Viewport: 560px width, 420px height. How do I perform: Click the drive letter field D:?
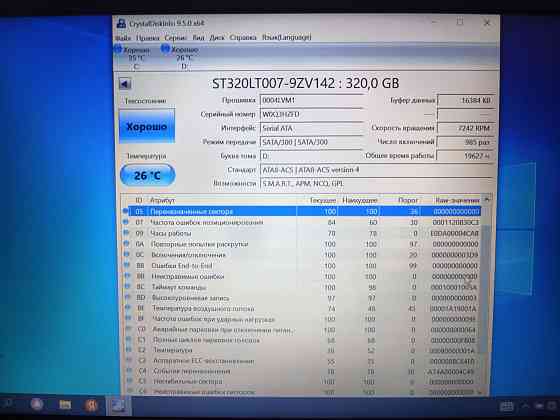pos(311,156)
